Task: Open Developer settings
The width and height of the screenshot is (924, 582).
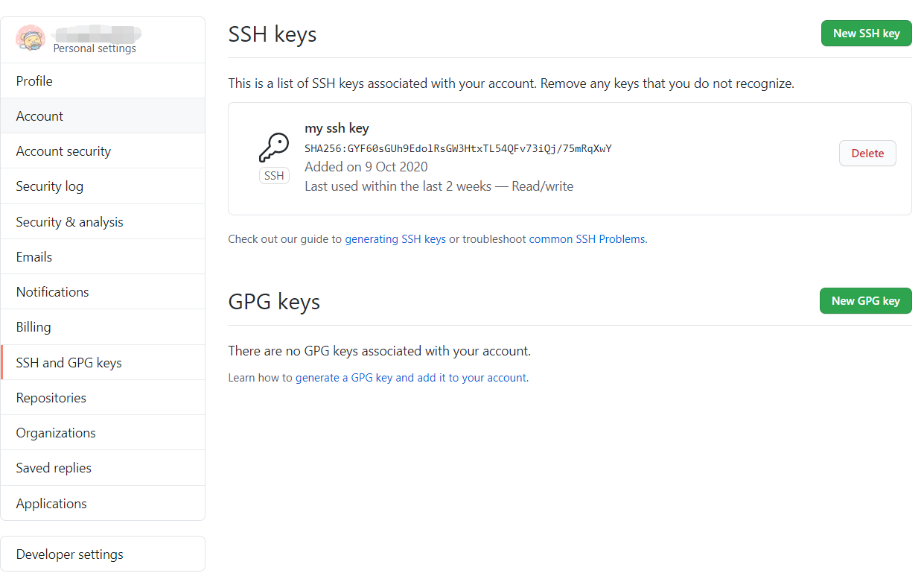Action: [x=70, y=554]
